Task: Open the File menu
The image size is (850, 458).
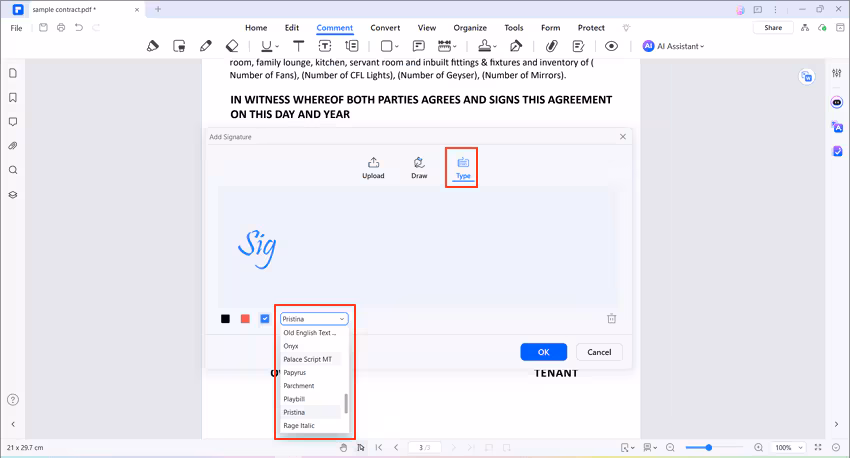Action: click(x=16, y=28)
